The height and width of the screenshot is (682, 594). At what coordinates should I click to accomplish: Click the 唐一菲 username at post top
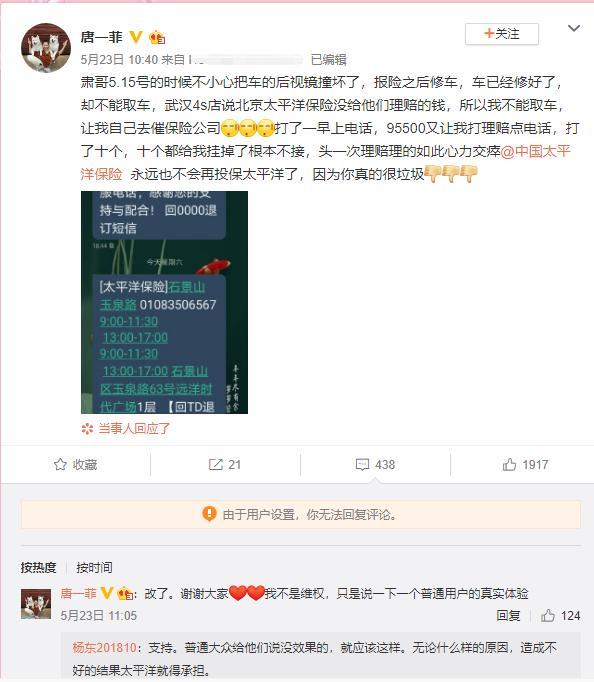[101, 37]
